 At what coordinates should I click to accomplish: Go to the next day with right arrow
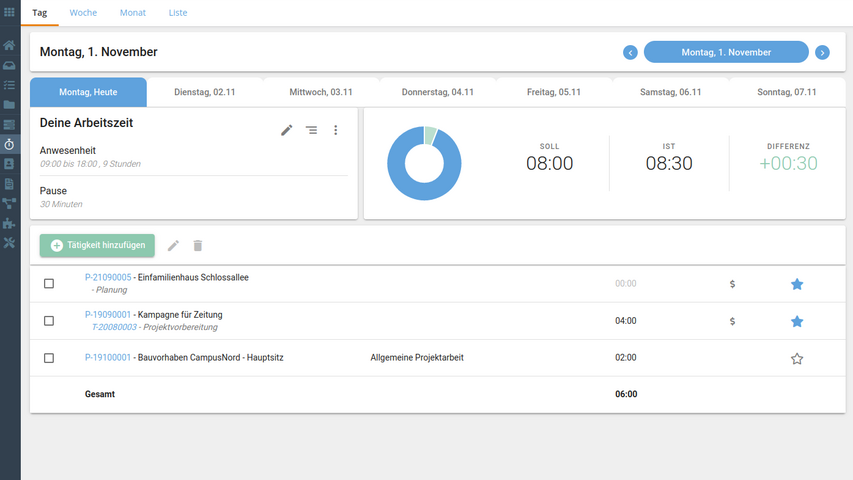tap(822, 52)
